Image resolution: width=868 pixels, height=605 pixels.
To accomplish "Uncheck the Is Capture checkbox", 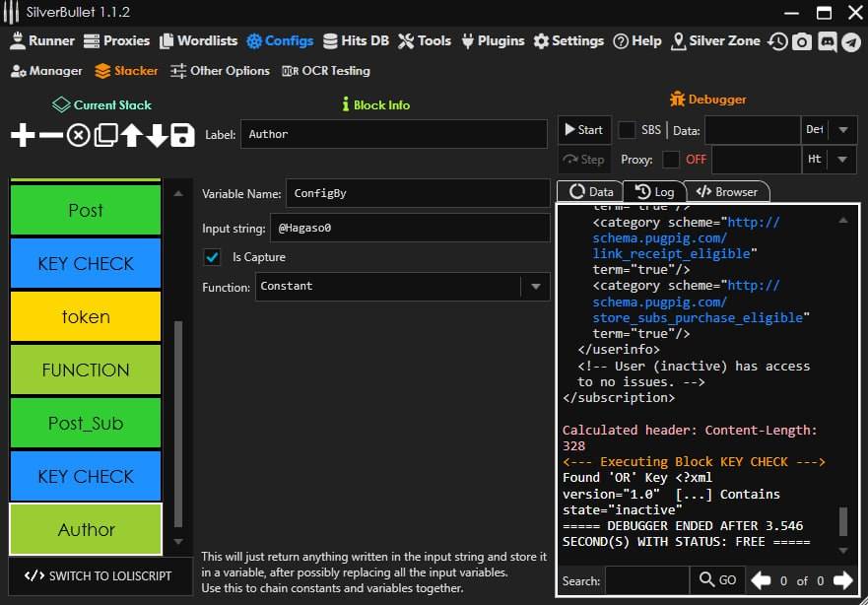I will [212, 257].
